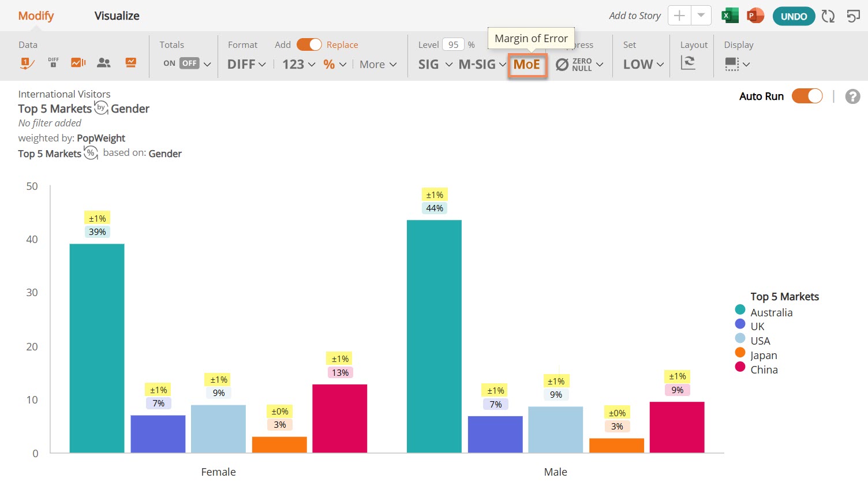Click Japan legend color dot
868x493 pixels.
coord(740,352)
